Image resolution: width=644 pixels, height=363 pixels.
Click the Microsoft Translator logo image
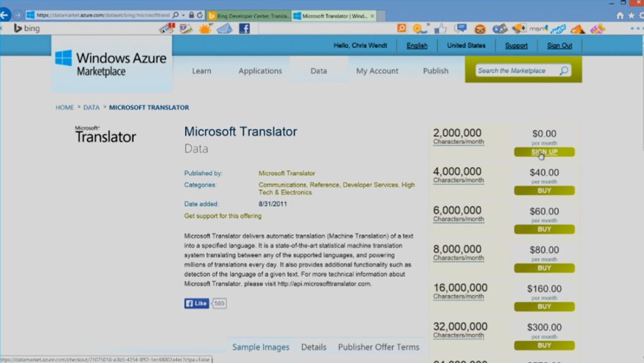click(106, 134)
